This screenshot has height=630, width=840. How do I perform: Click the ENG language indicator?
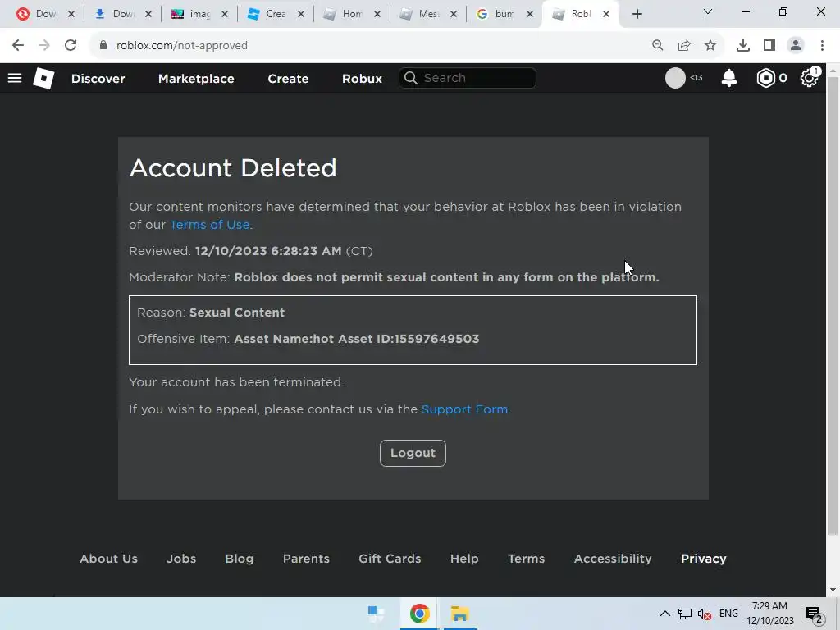point(728,614)
